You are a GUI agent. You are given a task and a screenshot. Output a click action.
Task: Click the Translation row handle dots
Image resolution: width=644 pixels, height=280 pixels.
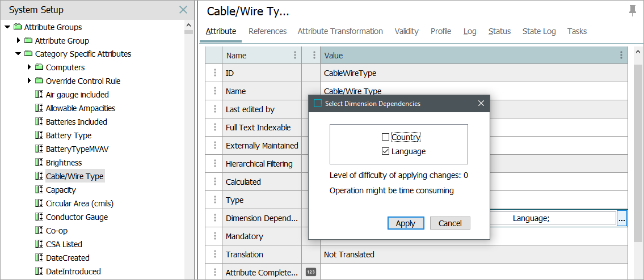click(214, 254)
